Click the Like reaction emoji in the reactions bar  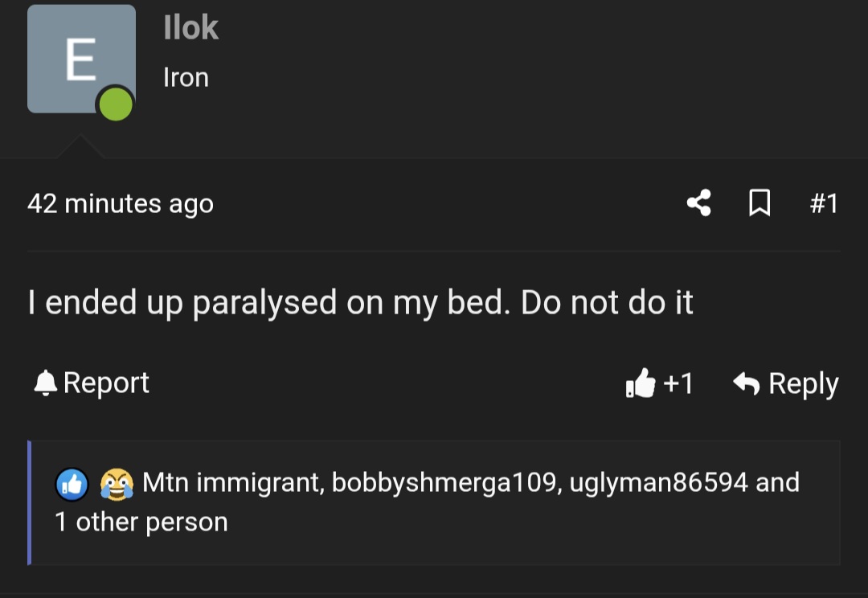[x=72, y=483]
